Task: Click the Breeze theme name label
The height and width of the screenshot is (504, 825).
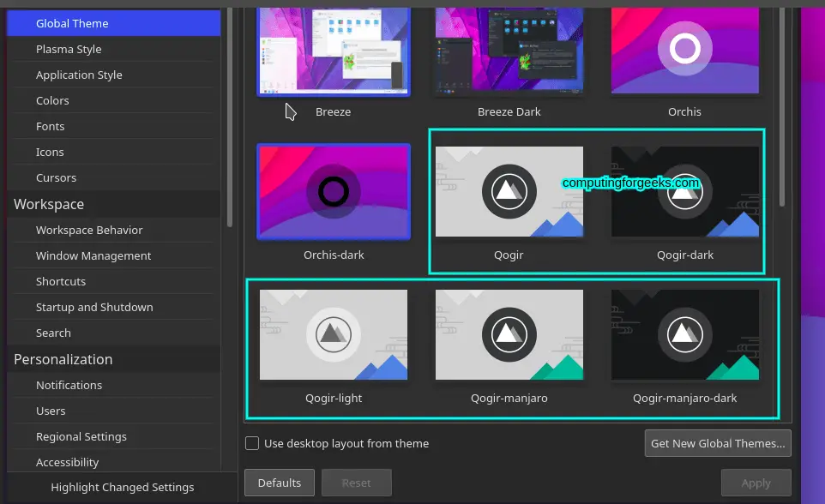Action: click(333, 111)
